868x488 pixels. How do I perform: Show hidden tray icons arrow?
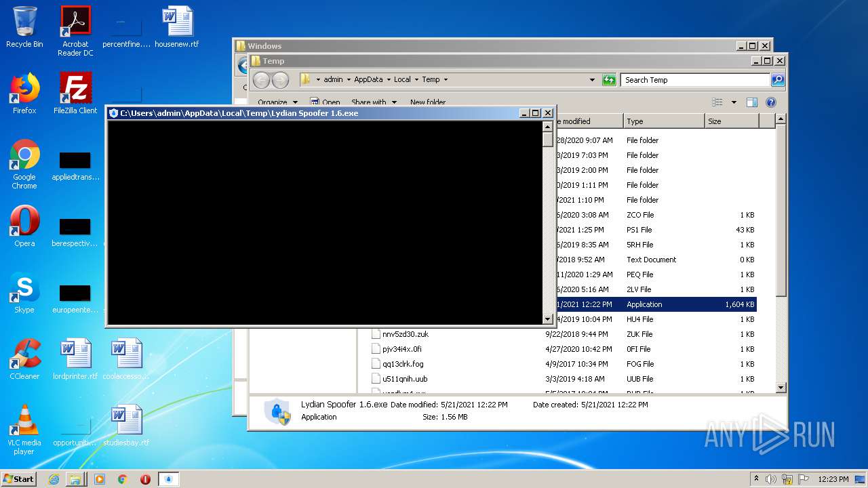tap(756, 479)
